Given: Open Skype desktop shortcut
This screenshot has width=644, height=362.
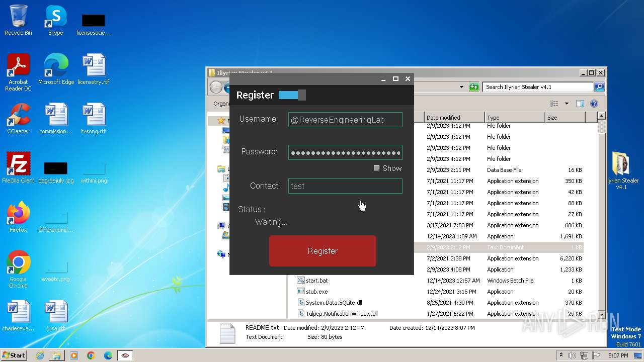Looking at the screenshot, I should 55,21.
